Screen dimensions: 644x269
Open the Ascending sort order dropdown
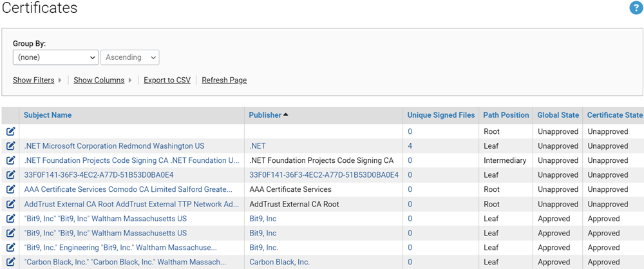tap(130, 57)
